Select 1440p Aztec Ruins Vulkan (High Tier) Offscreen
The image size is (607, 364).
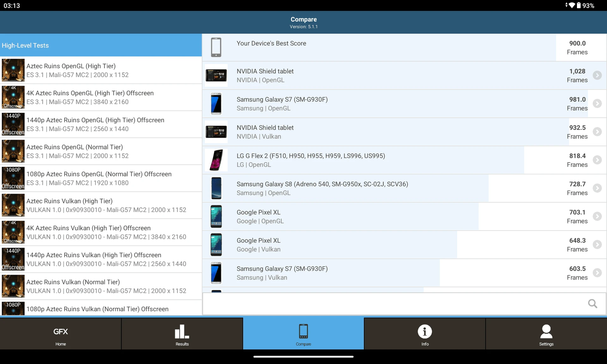(x=101, y=259)
